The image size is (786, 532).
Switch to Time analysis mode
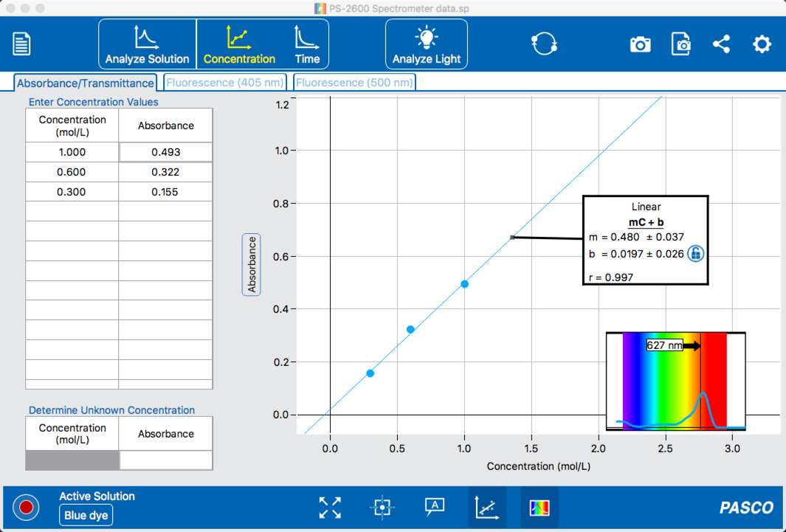tap(307, 44)
